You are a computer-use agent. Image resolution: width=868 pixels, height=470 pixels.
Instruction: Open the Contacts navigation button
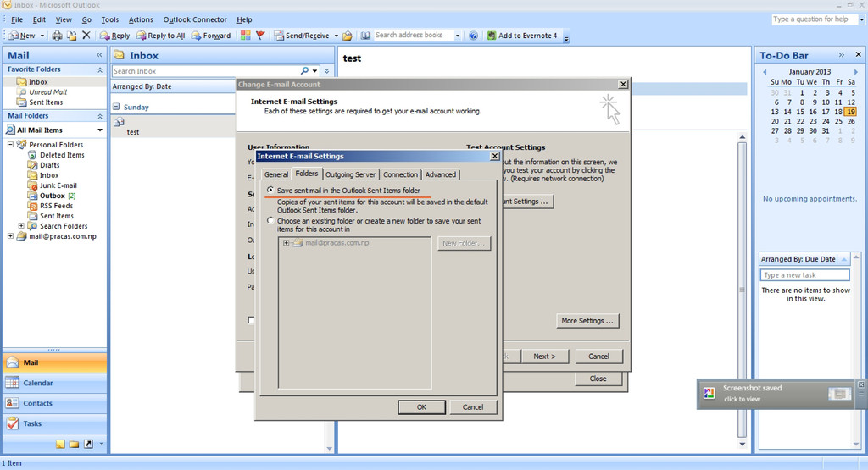pos(55,403)
